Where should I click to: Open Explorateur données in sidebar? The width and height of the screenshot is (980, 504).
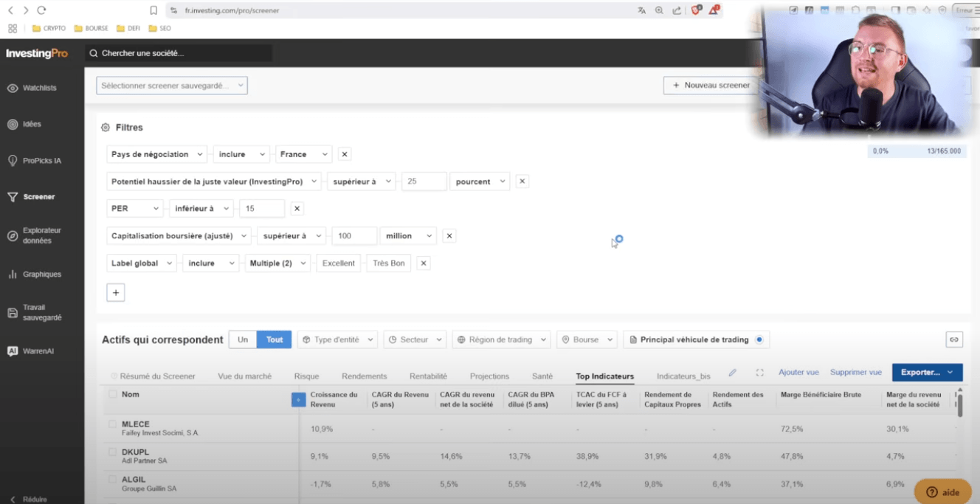click(x=34, y=235)
